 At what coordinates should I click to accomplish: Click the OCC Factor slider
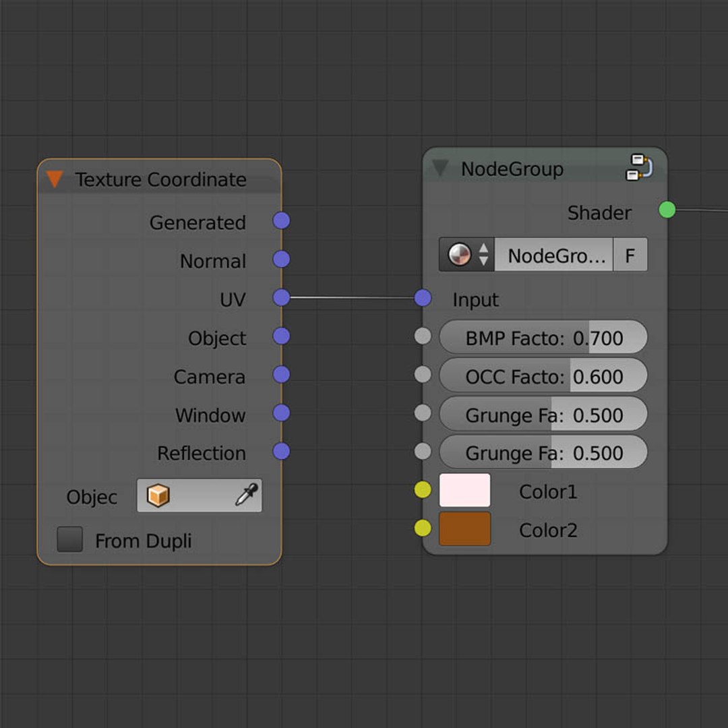(x=543, y=375)
